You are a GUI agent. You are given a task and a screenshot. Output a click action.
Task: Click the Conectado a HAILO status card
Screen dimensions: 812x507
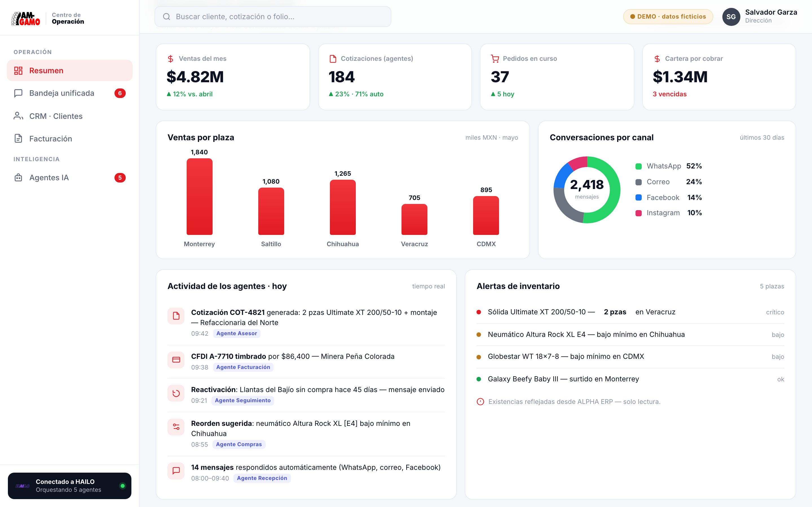(x=69, y=486)
